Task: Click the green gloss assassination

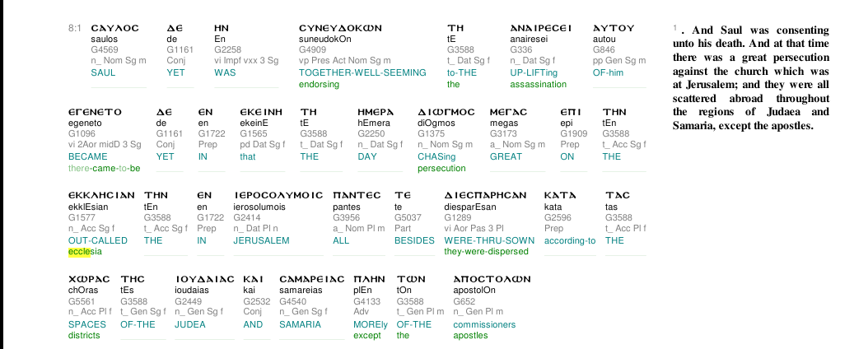Action: [x=538, y=84]
